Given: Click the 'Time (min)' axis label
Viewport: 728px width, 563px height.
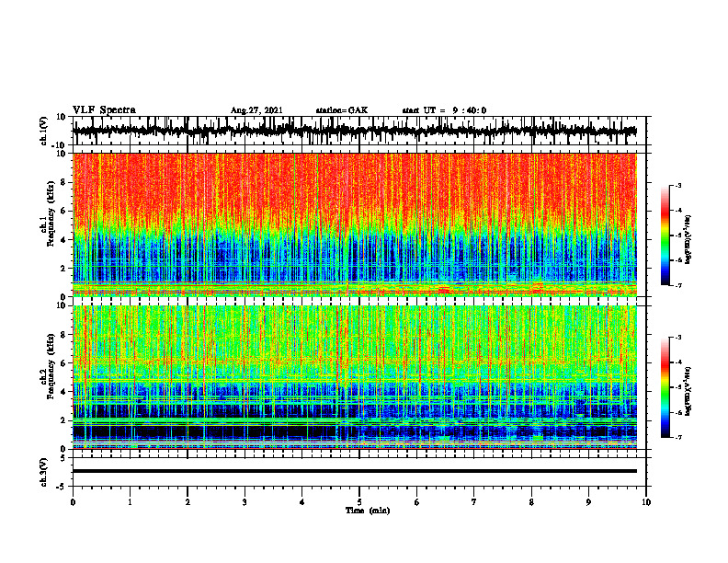Looking at the screenshot, I should [x=368, y=511].
